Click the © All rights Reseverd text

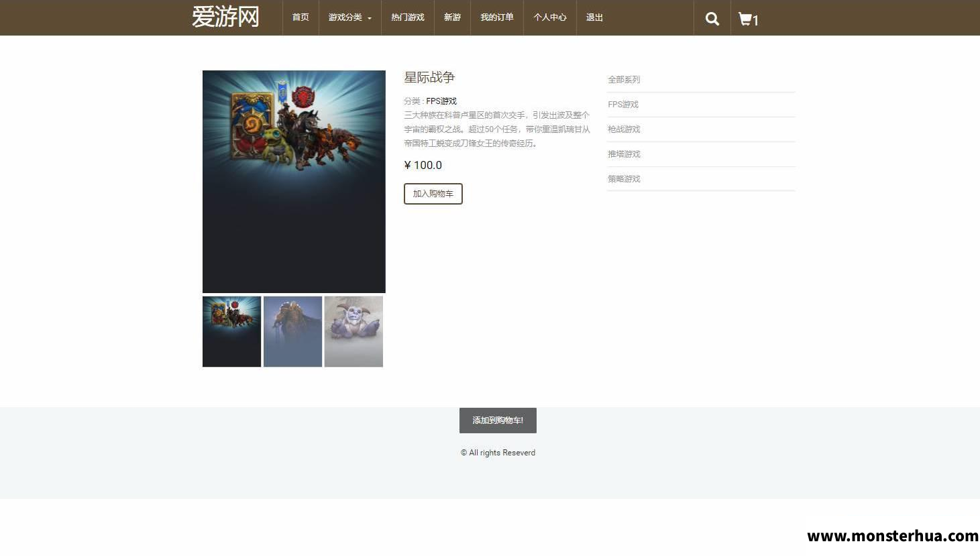coord(498,453)
